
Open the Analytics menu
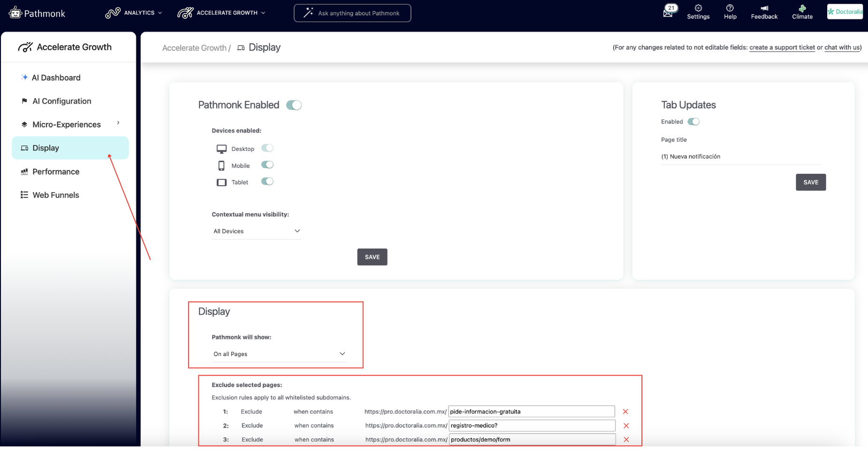pyautogui.click(x=134, y=13)
